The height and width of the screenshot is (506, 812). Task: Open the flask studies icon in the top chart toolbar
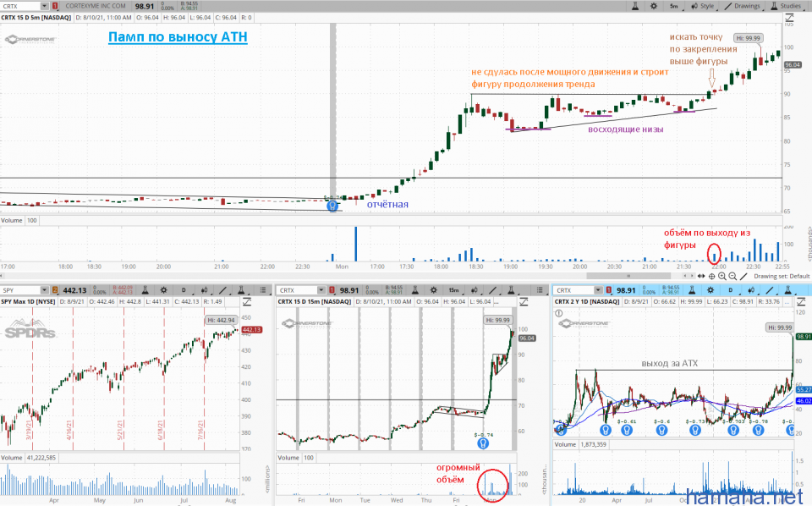[635, 6]
